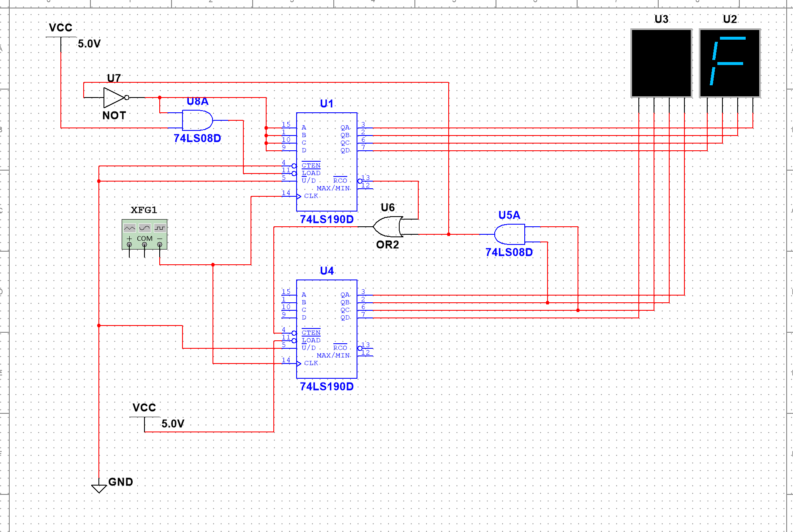Click the U6 reference label
The height and width of the screenshot is (532, 793).
[388, 207]
